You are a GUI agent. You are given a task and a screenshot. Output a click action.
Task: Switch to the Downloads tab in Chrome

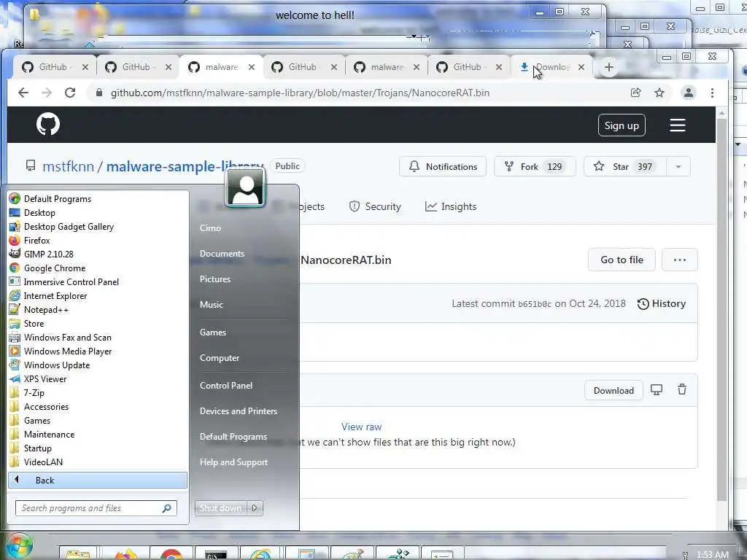tap(546, 67)
